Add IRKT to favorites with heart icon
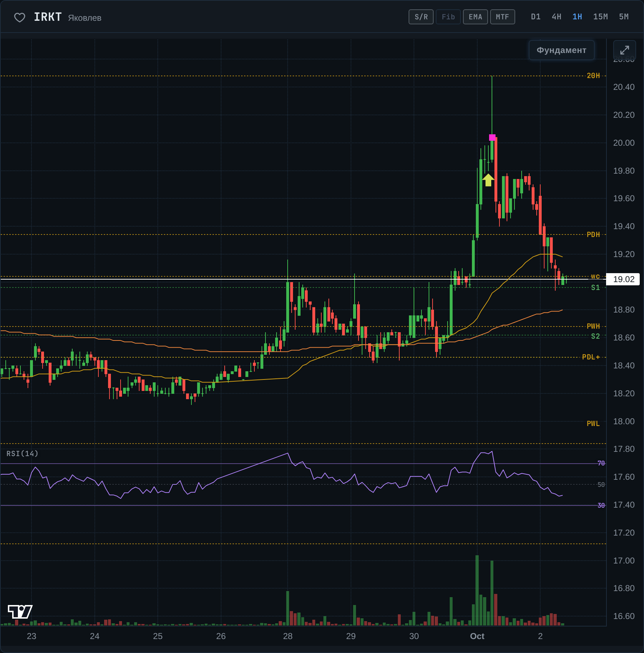 coord(19,17)
